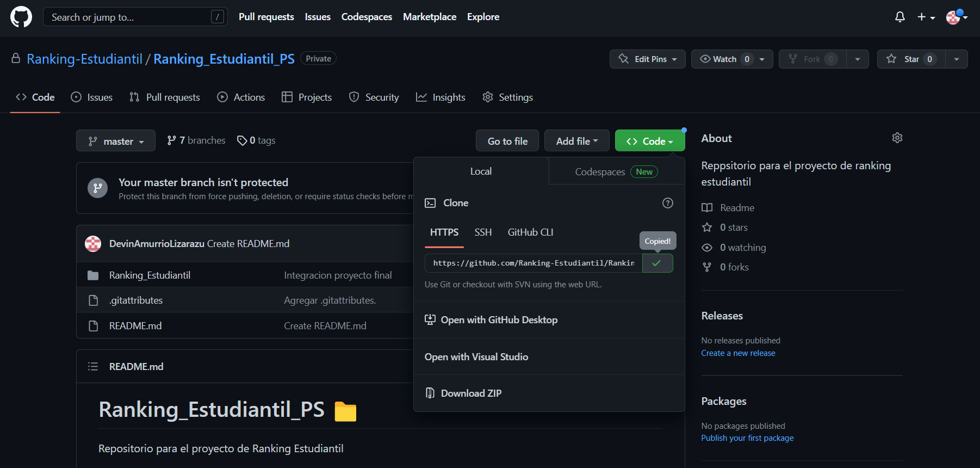
Task: Open the Watch notifications dropdown
Action: coord(732,59)
